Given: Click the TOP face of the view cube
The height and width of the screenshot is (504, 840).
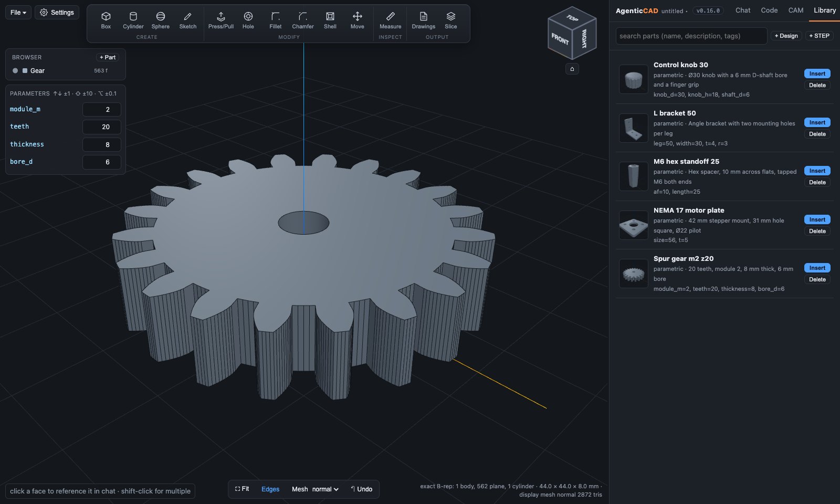Looking at the screenshot, I should point(572,18).
